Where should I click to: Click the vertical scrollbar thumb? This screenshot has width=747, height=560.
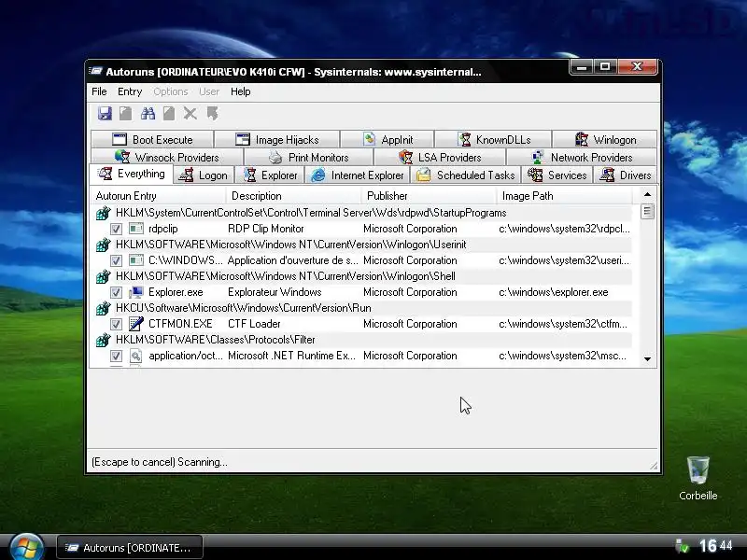coord(647,212)
